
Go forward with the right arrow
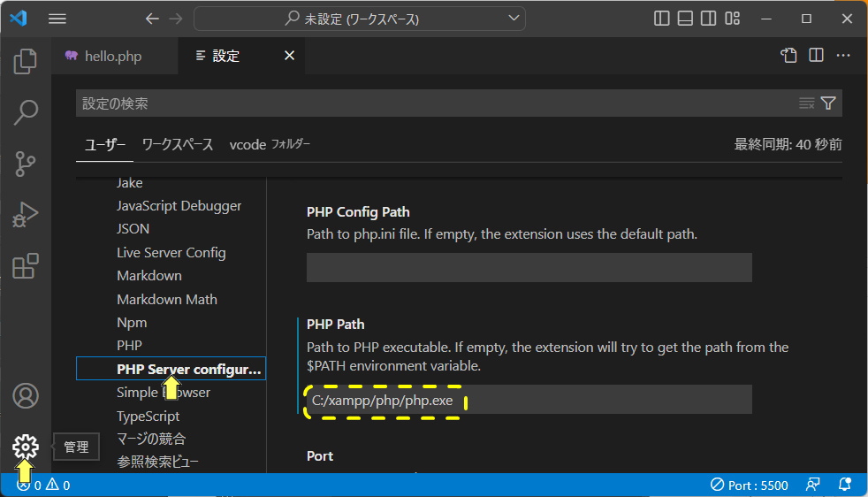[x=176, y=19]
